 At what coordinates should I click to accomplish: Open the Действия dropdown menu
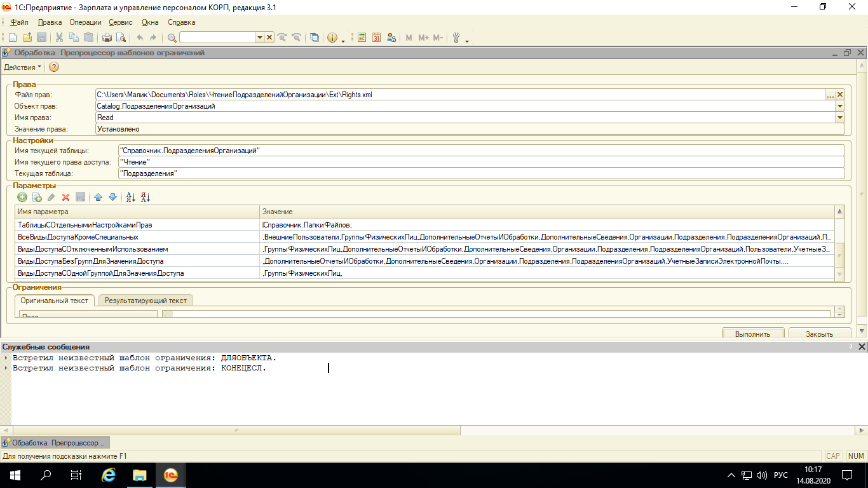point(22,67)
